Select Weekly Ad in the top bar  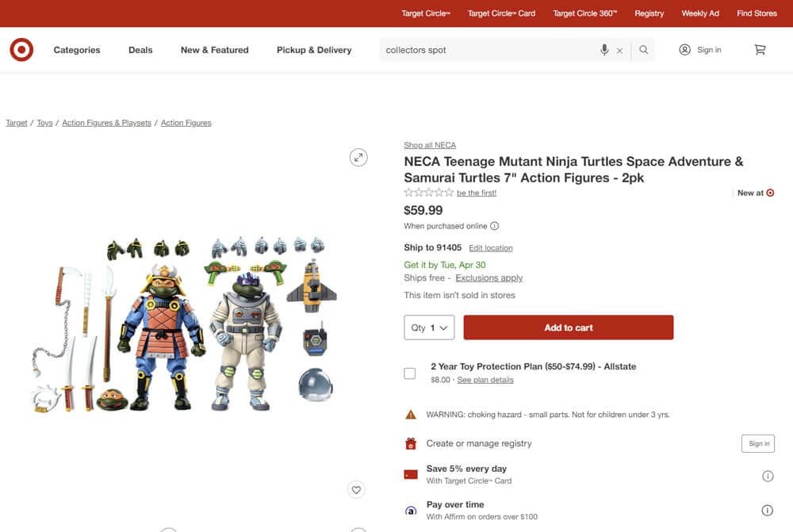pos(700,13)
